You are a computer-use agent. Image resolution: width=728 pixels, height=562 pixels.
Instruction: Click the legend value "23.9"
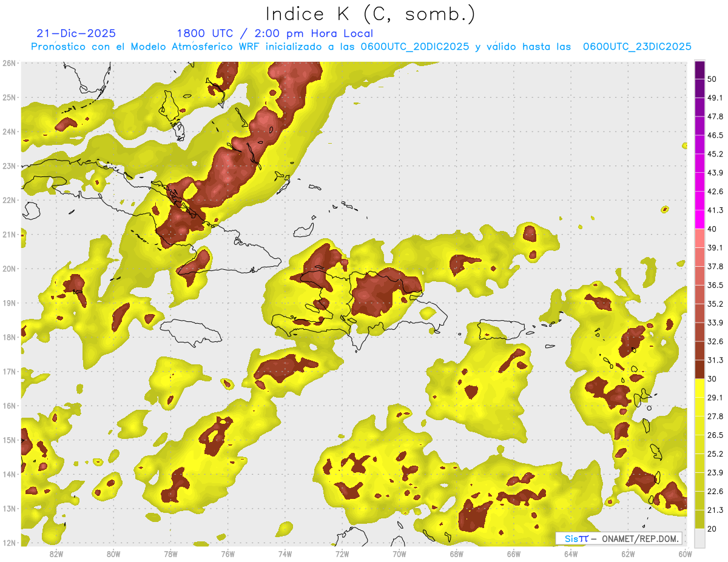(x=715, y=473)
